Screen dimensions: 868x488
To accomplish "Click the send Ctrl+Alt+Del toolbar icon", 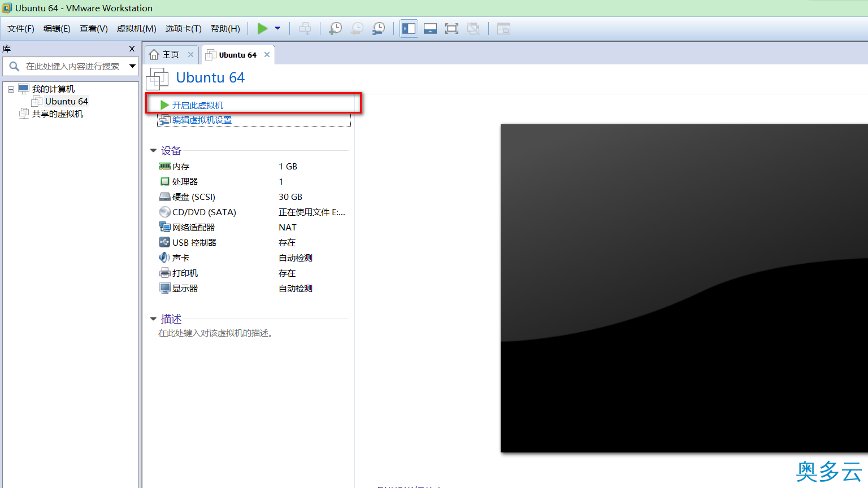I will pyautogui.click(x=305, y=28).
